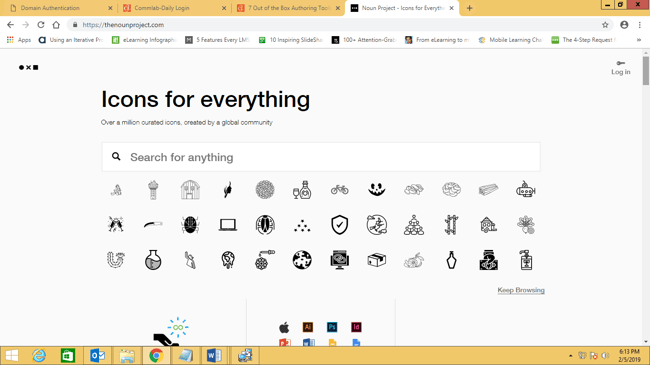Screen dimensions: 650x365
Task: Switch to the Domain Authentication tab
Action: (60, 8)
